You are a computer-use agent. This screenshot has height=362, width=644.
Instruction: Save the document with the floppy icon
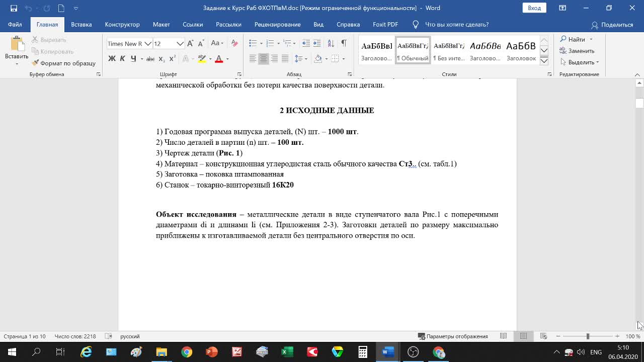click(x=14, y=8)
